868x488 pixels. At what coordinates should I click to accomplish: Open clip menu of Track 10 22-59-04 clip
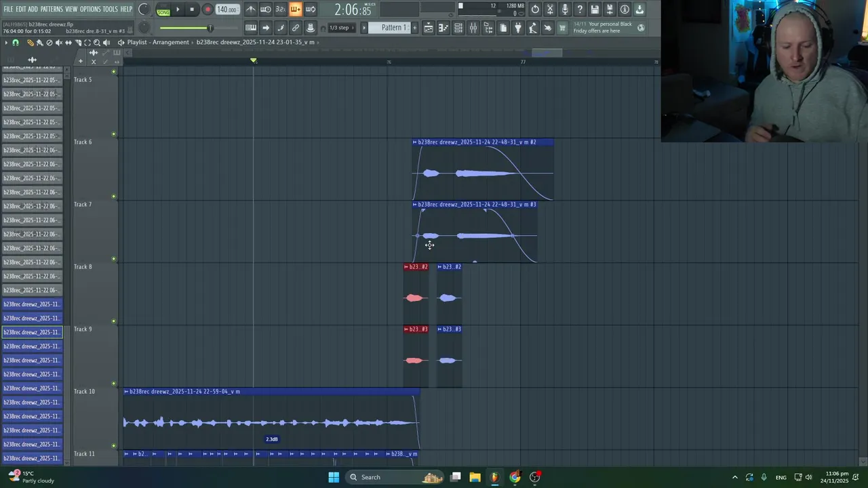[x=126, y=392]
